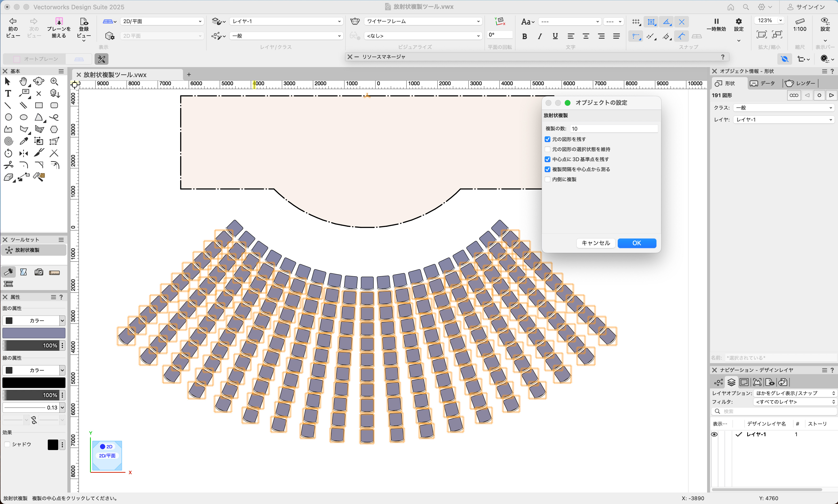Choose the Spiral tool
The image size is (838, 504).
(9, 141)
